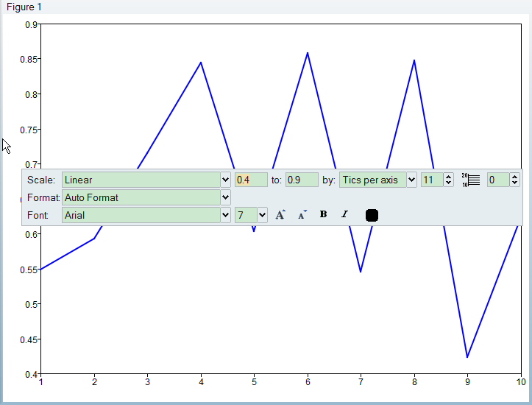
Task: Click the minor tics icon
Action: point(471,180)
